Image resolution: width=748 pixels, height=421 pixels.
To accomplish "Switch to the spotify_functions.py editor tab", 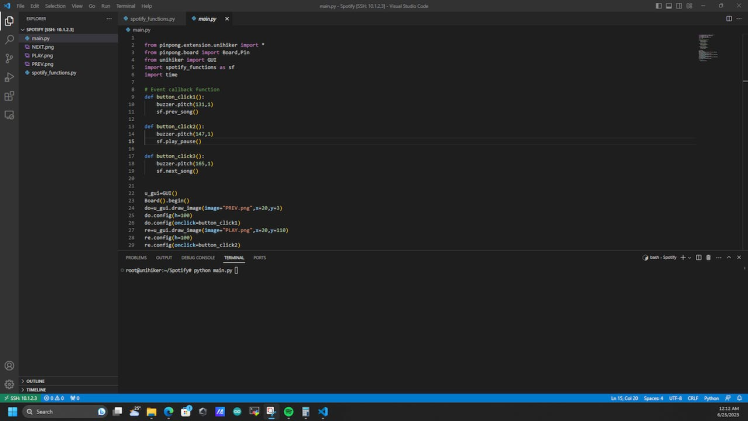I will (151, 19).
